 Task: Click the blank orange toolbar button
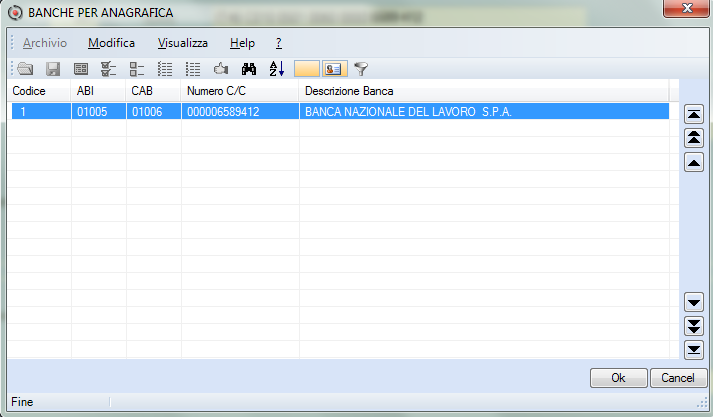point(306,69)
